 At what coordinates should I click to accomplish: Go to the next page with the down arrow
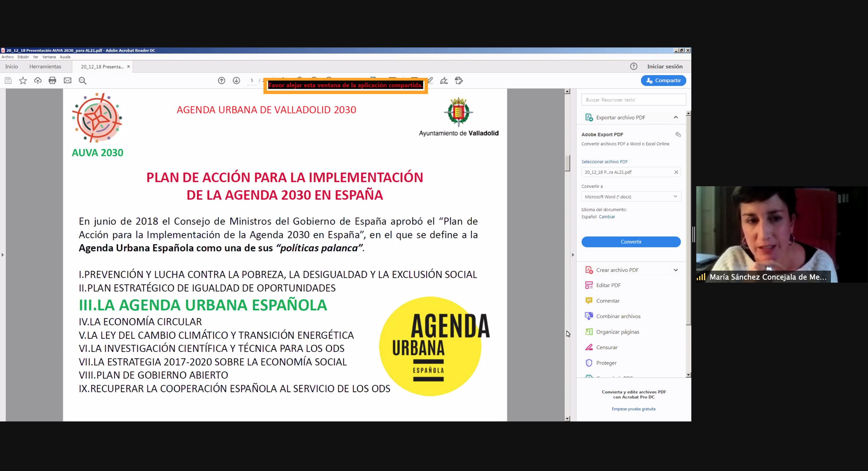pos(236,80)
